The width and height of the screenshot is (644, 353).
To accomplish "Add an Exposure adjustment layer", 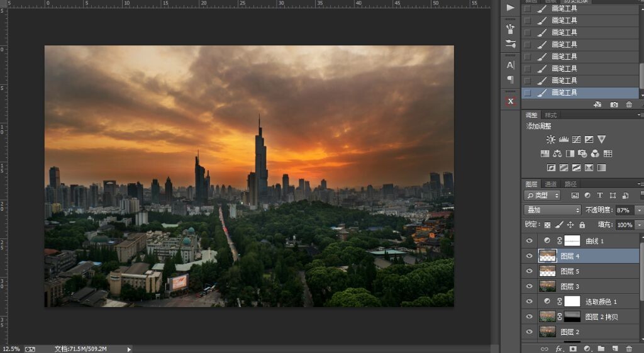I will (589, 139).
